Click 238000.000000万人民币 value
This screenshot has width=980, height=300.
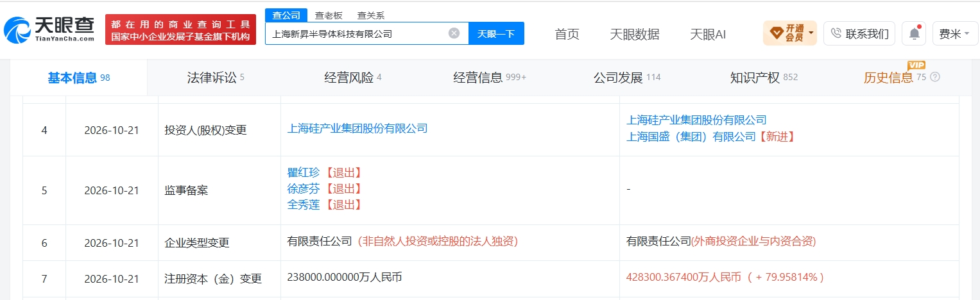(345, 277)
